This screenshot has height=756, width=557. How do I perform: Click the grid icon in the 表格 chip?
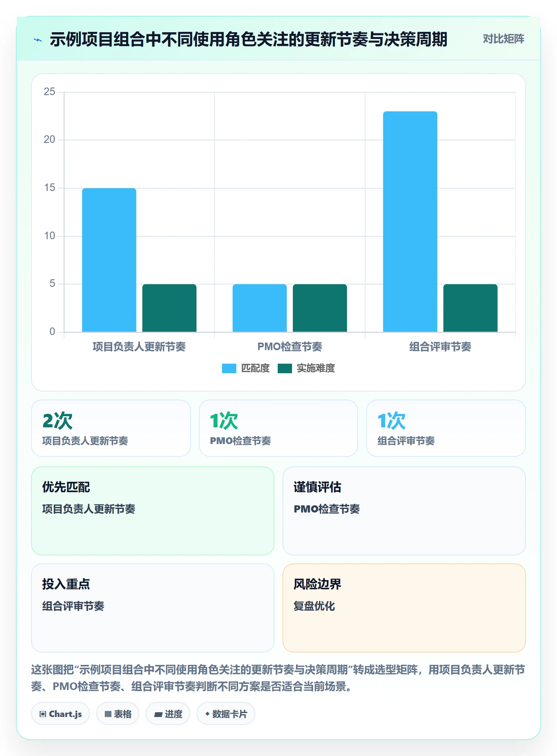[108, 714]
